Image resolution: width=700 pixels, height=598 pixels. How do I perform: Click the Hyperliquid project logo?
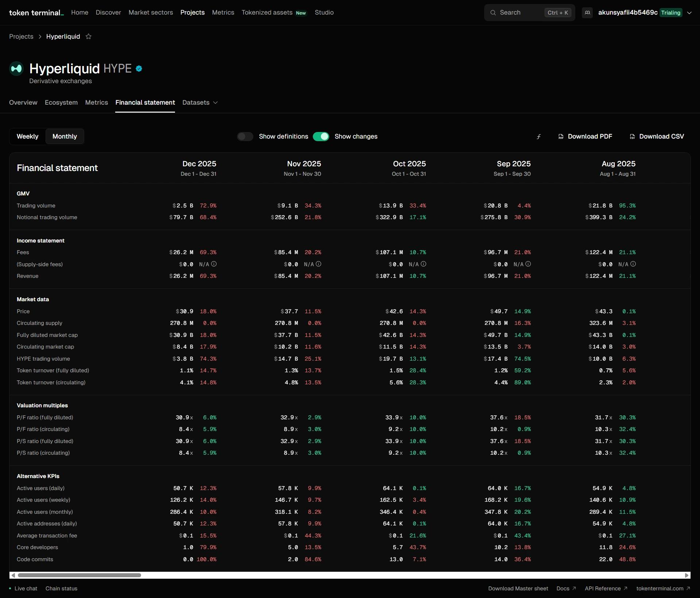coord(16,69)
